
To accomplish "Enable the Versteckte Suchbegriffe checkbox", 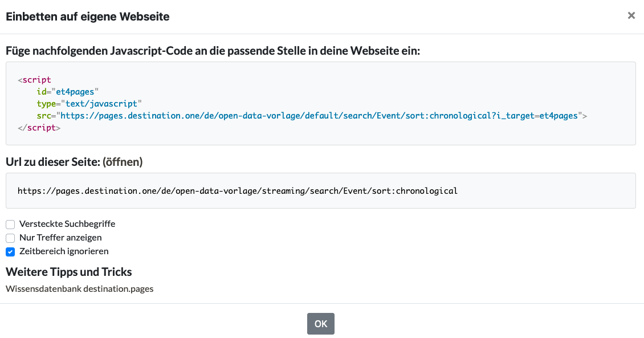I will 10,224.
